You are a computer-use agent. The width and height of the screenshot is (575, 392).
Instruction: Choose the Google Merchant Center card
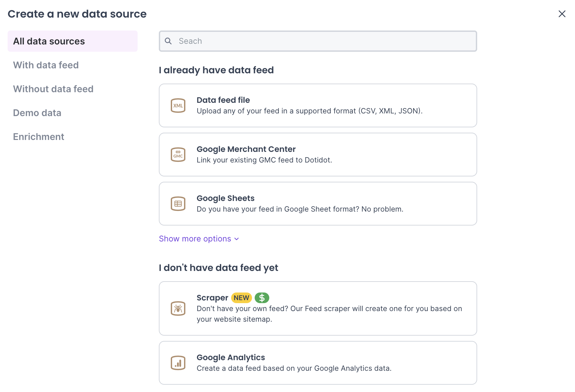318,155
